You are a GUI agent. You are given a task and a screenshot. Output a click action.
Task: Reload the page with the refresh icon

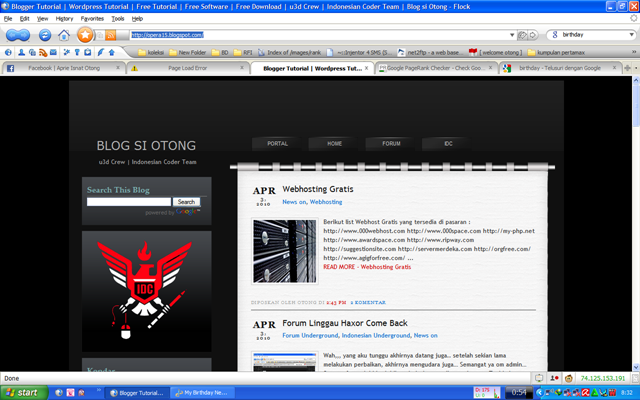[x=45, y=35]
